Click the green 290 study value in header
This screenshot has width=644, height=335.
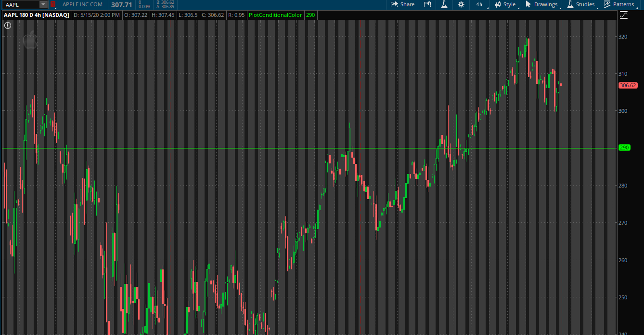tap(310, 15)
